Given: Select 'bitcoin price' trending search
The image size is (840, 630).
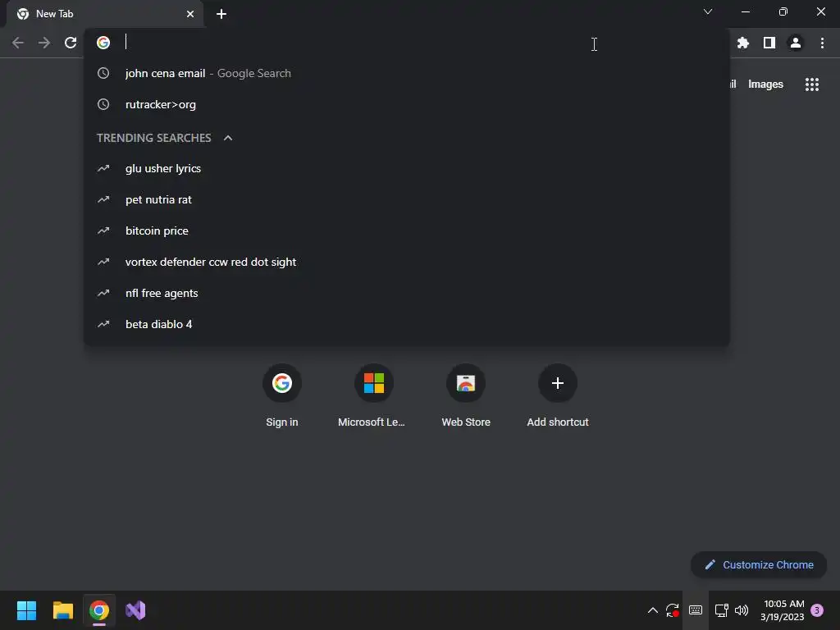Looking at the screenshot, I should pos(407,231).
